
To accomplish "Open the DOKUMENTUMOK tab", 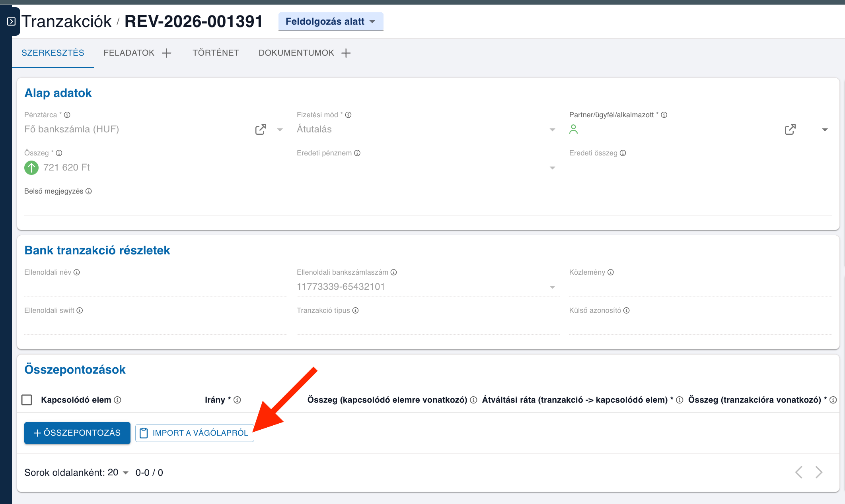I will coord(296,53).
